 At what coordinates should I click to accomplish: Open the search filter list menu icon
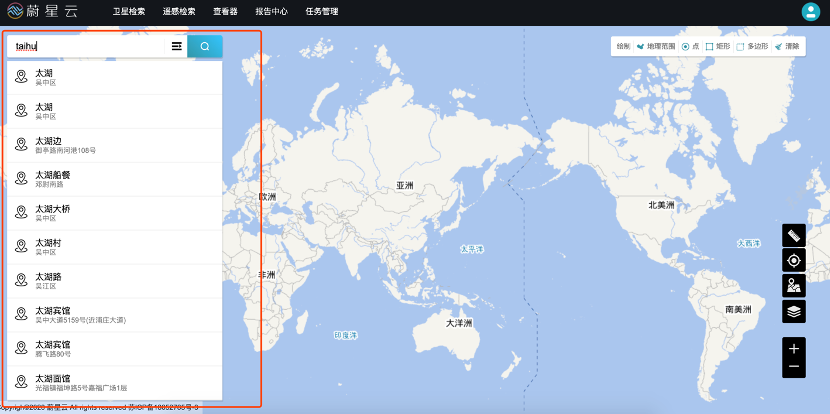click(x=176, y=46)
